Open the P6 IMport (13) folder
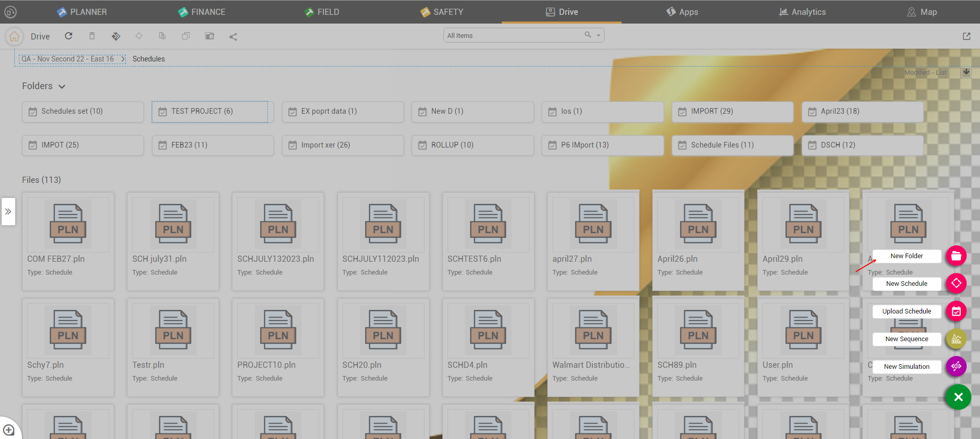This screenshot has width=980, height=439. pos(603,145)
